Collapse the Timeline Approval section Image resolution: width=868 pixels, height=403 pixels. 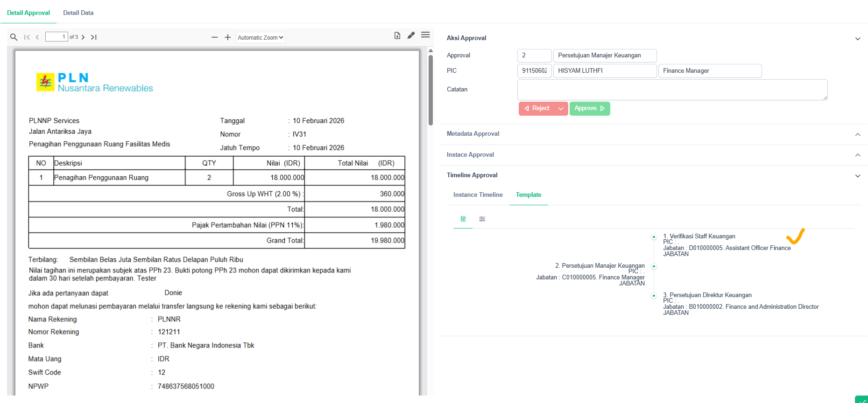point(858,176)
